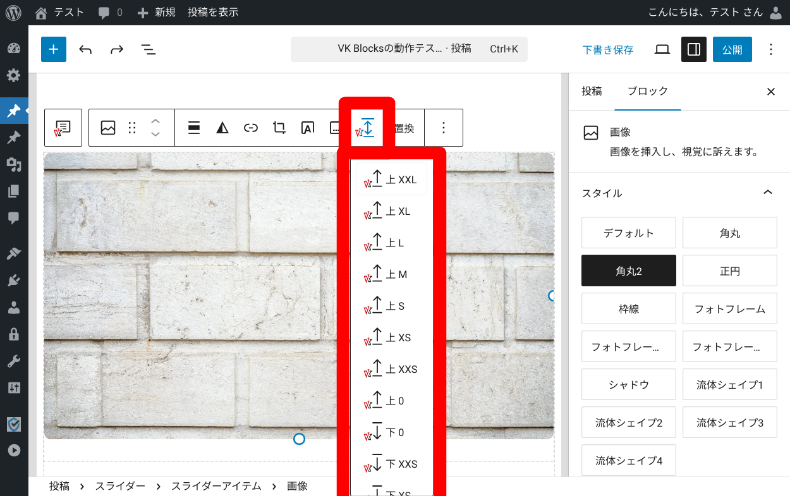The width and height of the screenshot is (790, 496).
Task: Choose the 上 XXL margin option
Action: (391, 179)
